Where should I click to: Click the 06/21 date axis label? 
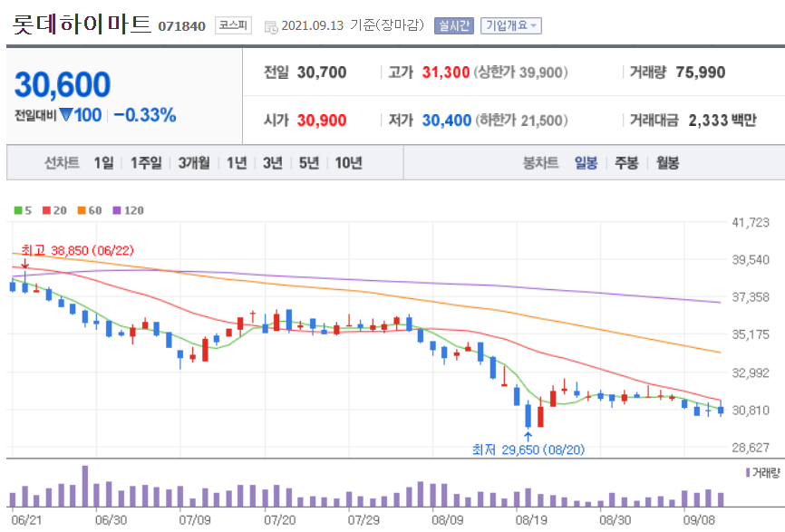tap(26, 520)
